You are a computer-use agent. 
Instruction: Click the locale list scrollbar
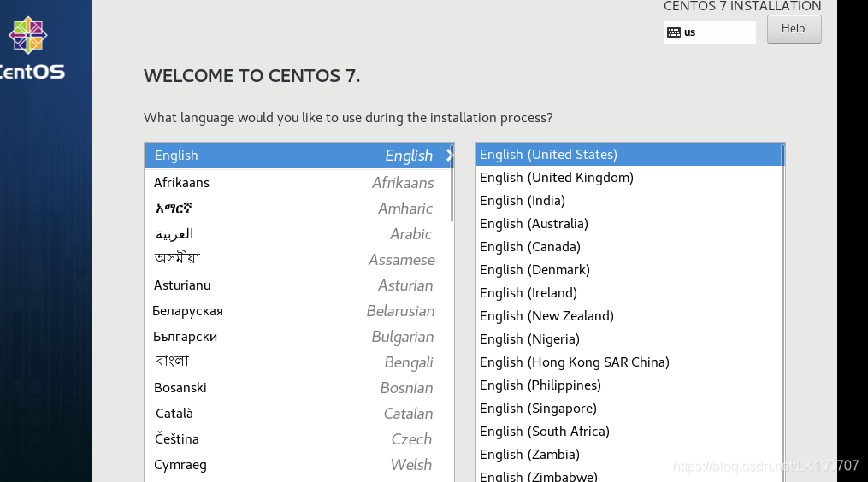tap(782, 313)
